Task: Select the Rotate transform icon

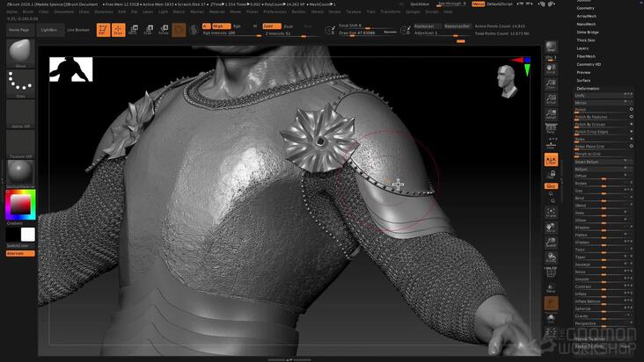Action: point(164,30)
